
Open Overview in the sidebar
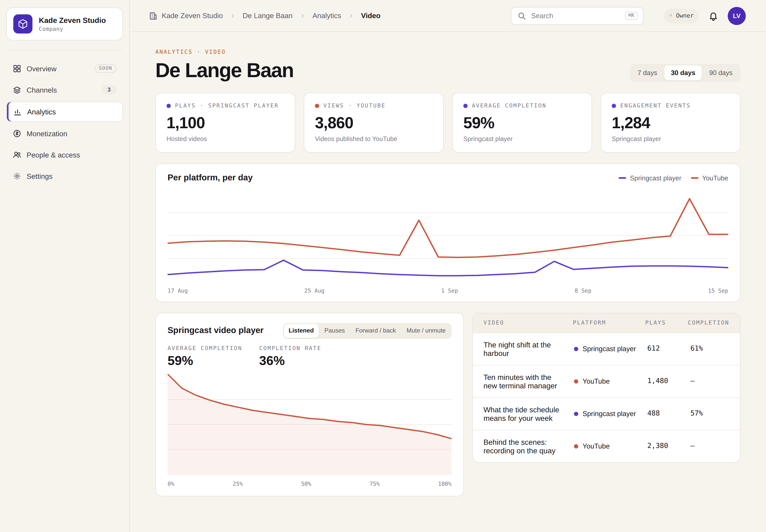(65, 69)
